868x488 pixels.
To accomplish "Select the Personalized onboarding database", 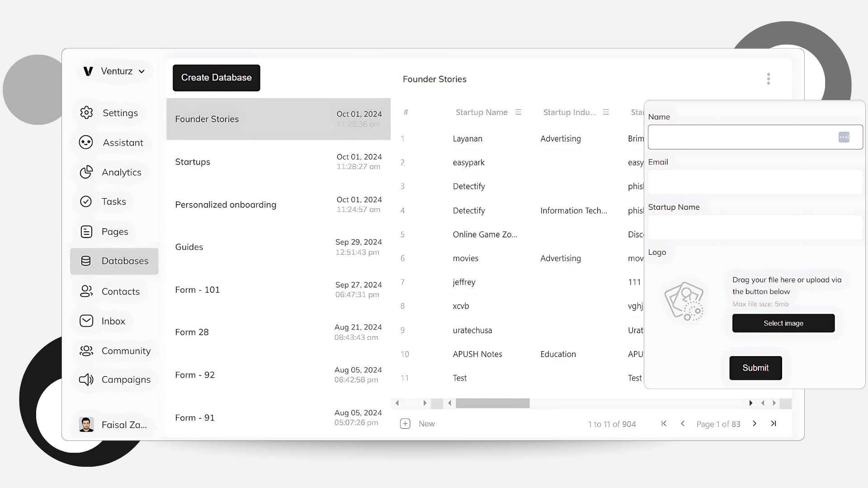I will (x=226, y=204).
